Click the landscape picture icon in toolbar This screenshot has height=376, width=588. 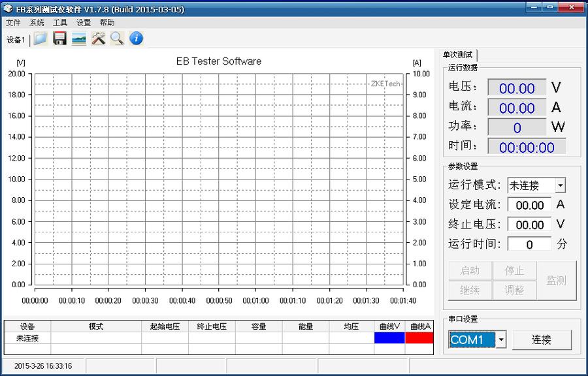click(x=79, y=39)
